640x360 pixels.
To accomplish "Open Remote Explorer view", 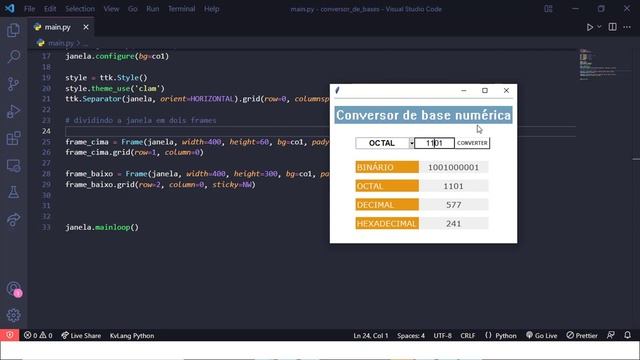I will [x=13, y=166].
